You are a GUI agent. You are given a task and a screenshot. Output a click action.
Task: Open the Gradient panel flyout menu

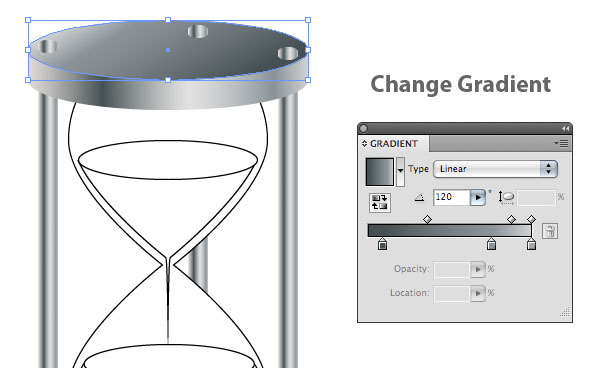pos(561,143)
